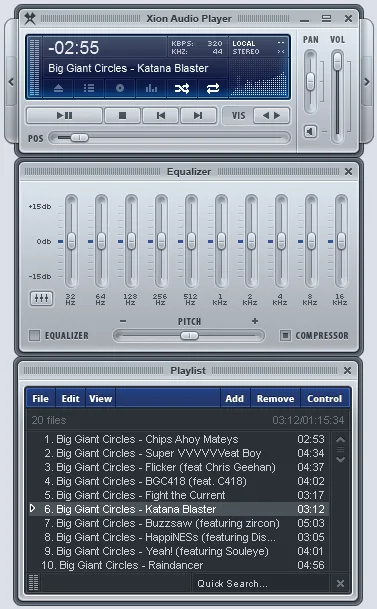377x609 pixels.
Task: Click the 16 kHz equalizer band slider
Action: click(341, 241)
